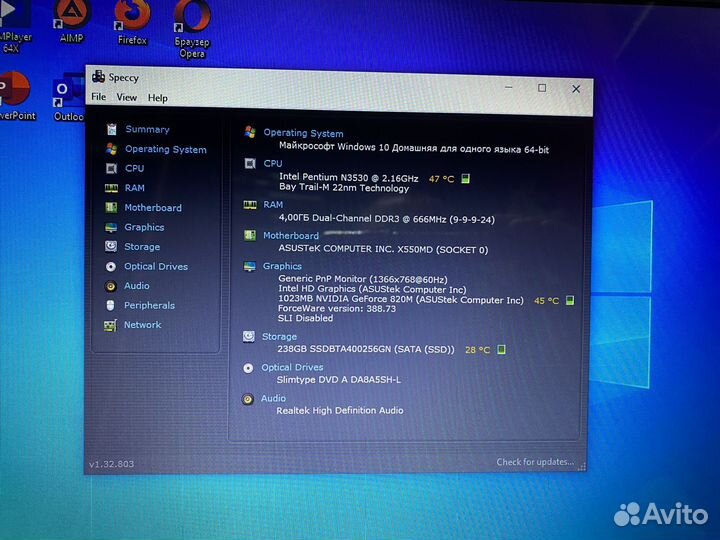Click the Network card icon in sidebar
Viewport: 720px width, 540px height.
110,326
